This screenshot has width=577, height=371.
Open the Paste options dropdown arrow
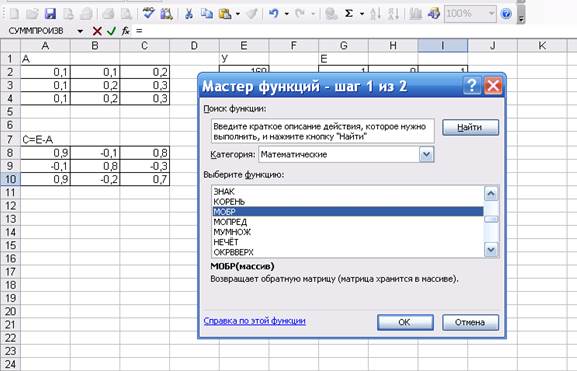(x=238, y=14)
